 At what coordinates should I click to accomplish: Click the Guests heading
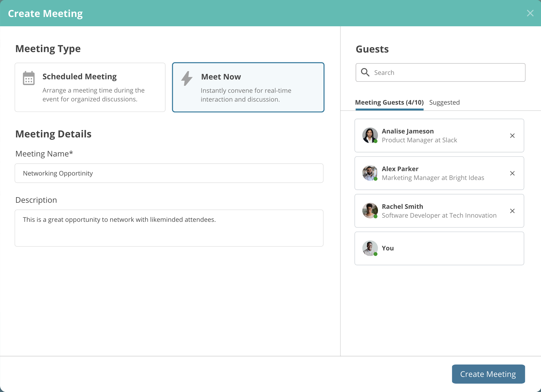(x=372, y=49)
